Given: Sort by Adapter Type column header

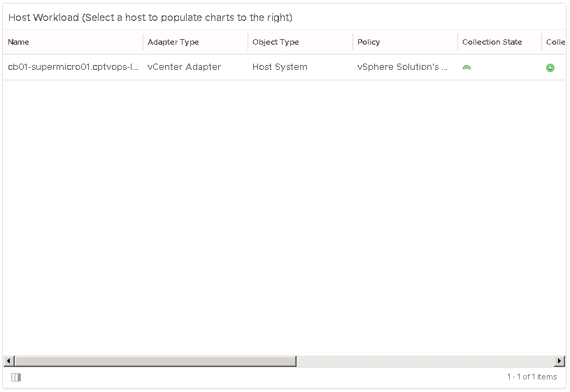Looking at the screenshot, I should pyautogui.click(x=173, y=42).
